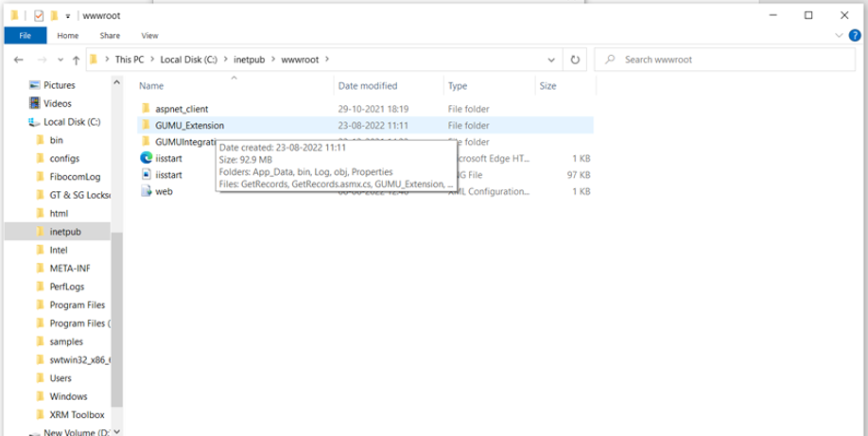Screen dimensions: 868x436
Task: Click the Refresh button beside address bar
Action: (x=574, y=60)
